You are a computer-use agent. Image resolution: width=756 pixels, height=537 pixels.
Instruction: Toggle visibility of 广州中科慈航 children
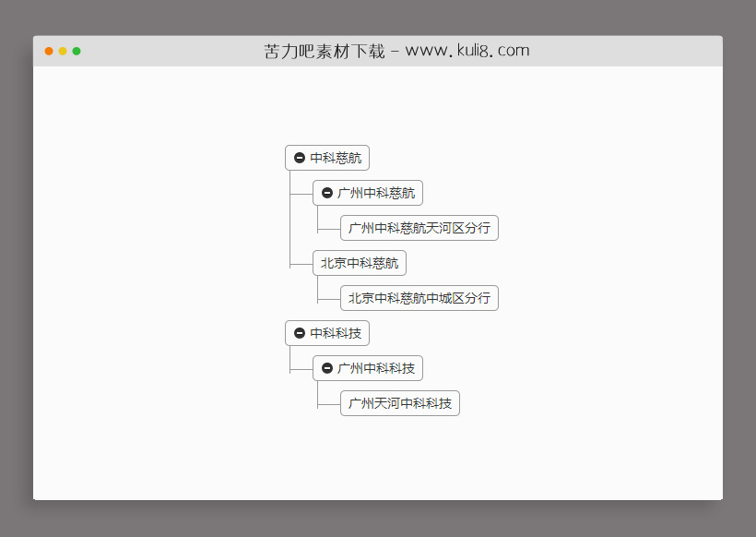tap(326, 193)
